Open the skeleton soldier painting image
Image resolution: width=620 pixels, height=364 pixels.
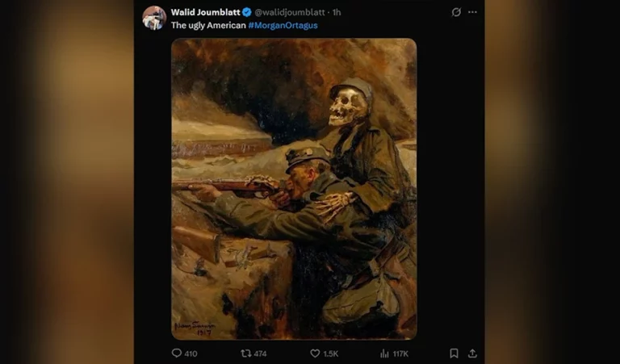pyautogui.click(x=294, y=189)
